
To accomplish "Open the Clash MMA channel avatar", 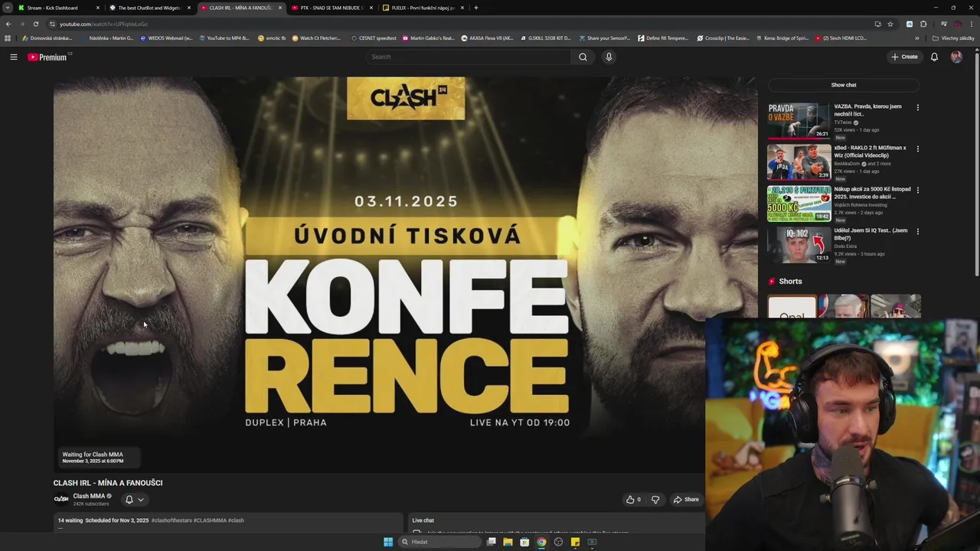I will coord(61,499).
